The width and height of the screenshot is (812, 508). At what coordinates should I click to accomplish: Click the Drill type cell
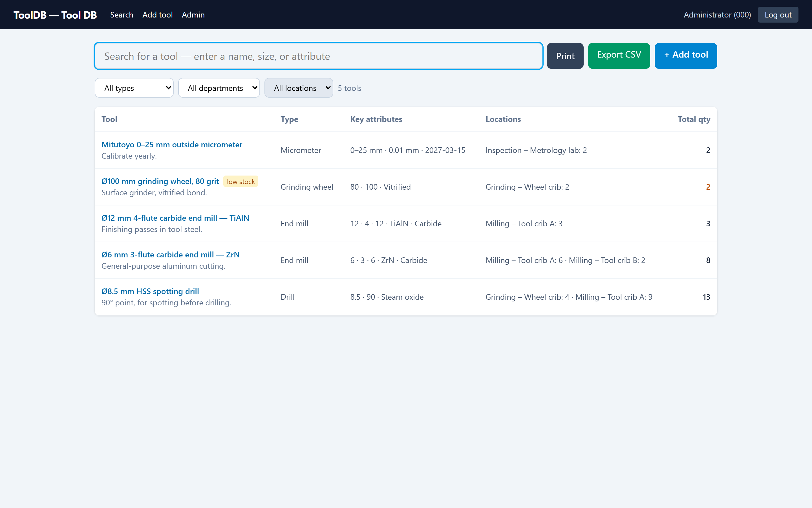[x=288, y=297]
